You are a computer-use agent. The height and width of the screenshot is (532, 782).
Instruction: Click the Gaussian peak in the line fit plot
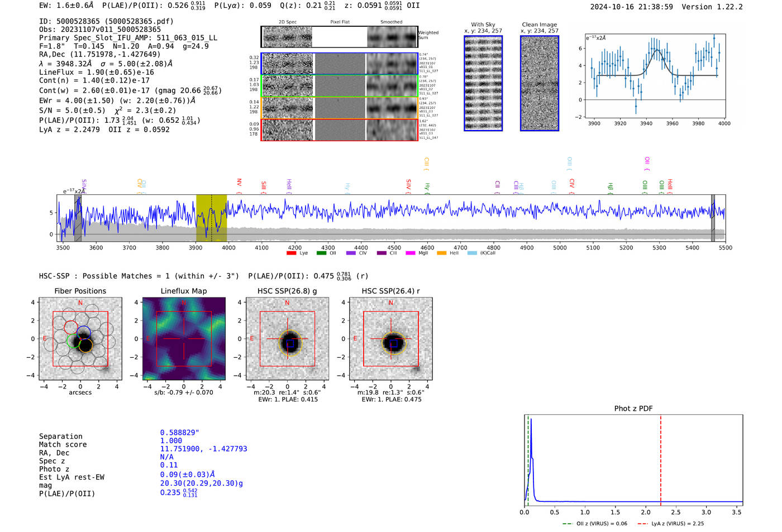click(657, 51)
